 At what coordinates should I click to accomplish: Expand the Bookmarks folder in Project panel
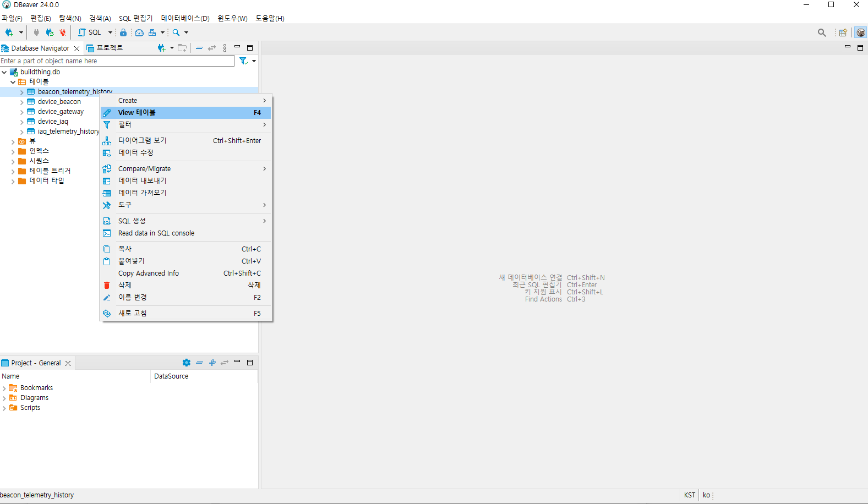tap(4, 388)
